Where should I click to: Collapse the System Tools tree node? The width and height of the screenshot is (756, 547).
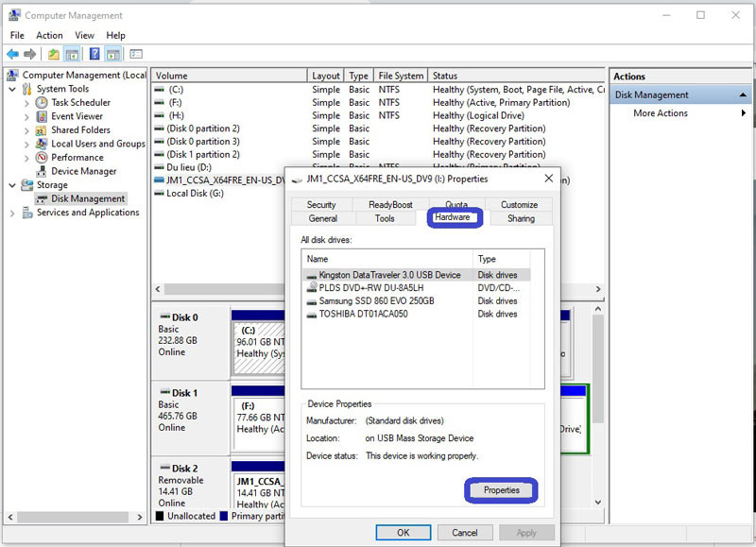(12, 89)
